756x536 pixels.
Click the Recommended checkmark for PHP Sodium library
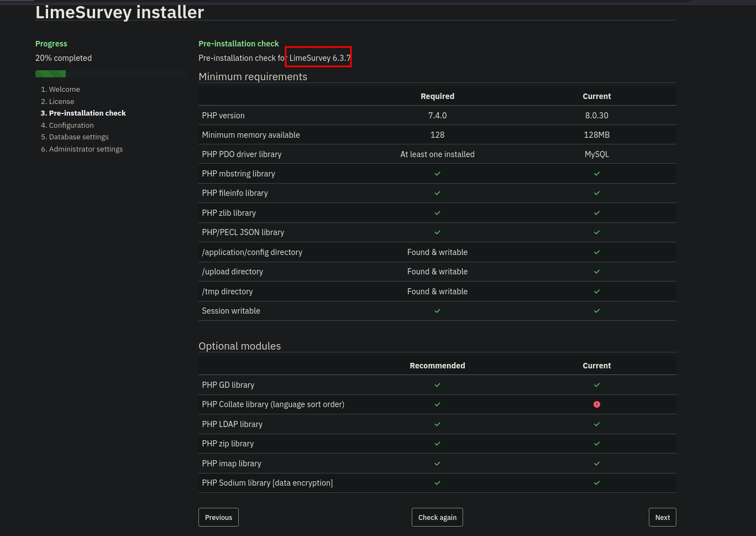coord(437,483)
